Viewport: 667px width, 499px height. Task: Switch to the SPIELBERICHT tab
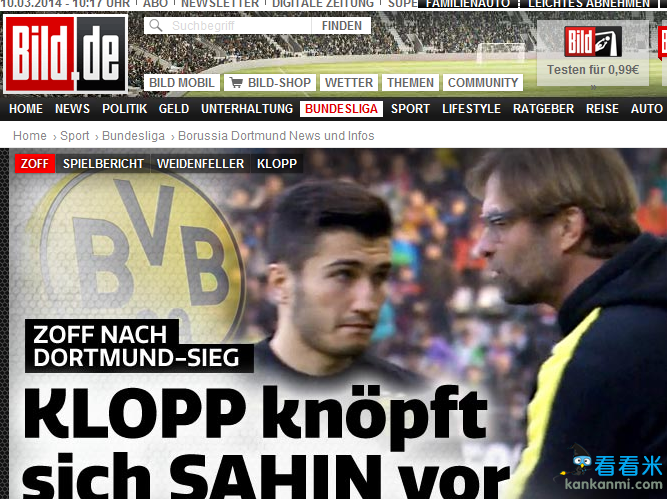tap(103, 164)
